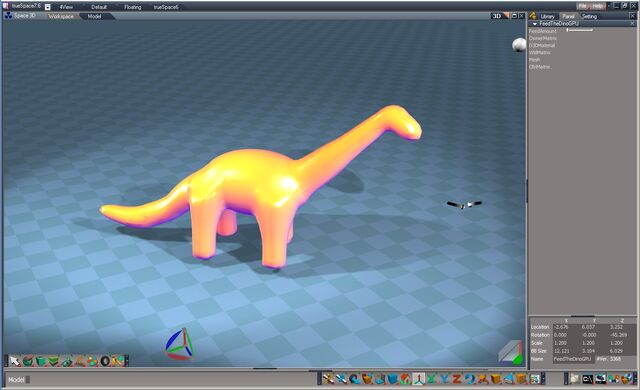The height and width of the screenshot is (390, 640).
Task: Open the command prompt C:\ icon
Action: [587, 379]
